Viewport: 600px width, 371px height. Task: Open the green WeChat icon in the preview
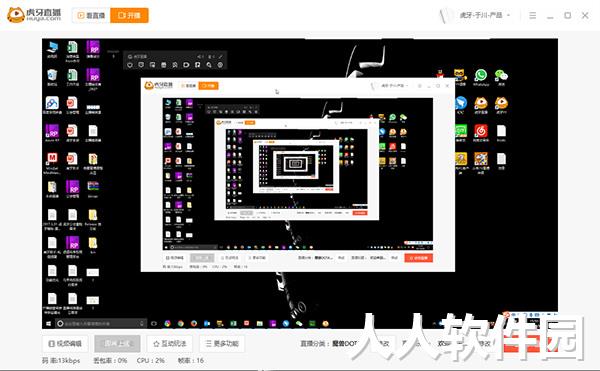tap(501, 75)
